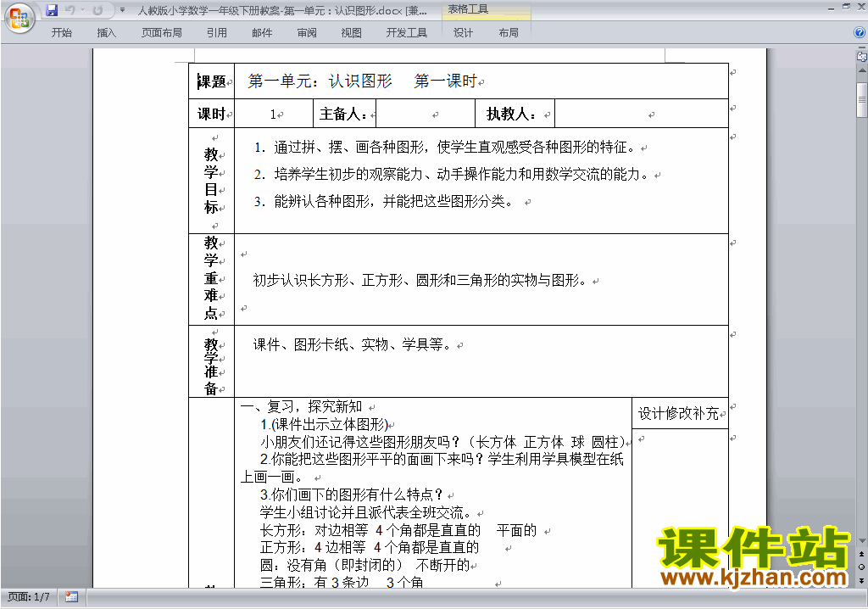The width and height of the screenshot is (868, 609).
Task: Click the line 长方形：对边相等
Action: click(398, 530)
